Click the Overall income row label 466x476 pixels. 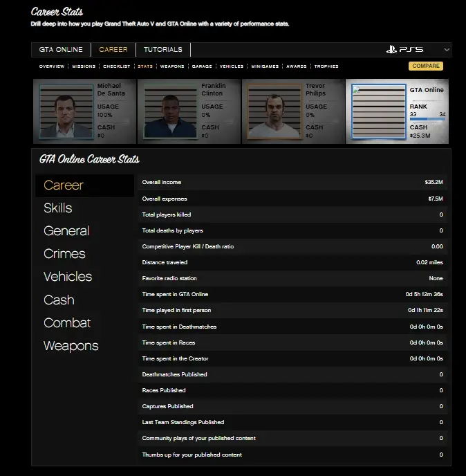(x=162, y=182)
